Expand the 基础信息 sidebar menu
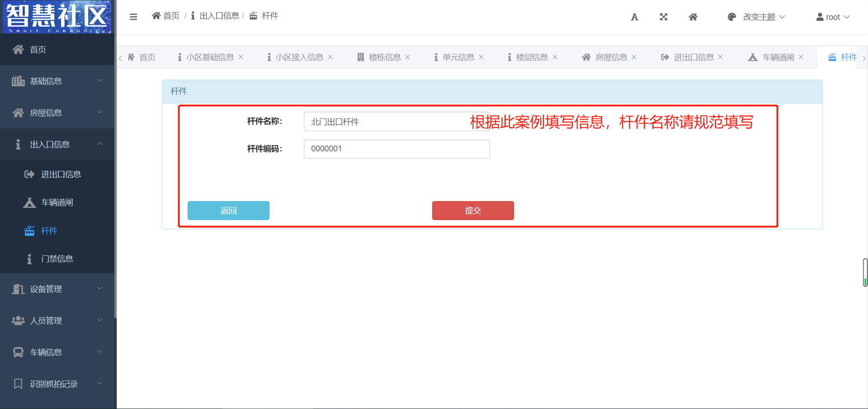This screenshot has height=409, width=868. pyautogui.click(x=57, y=81)
